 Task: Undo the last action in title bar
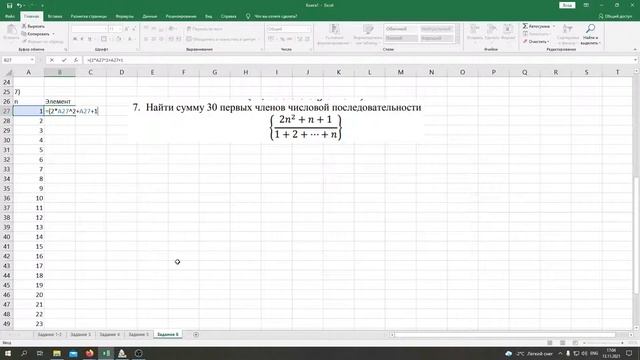19,5
